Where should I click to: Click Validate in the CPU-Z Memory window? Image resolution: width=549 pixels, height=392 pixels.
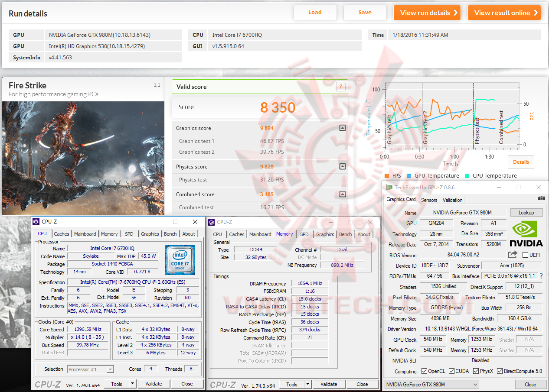point(329,384)
